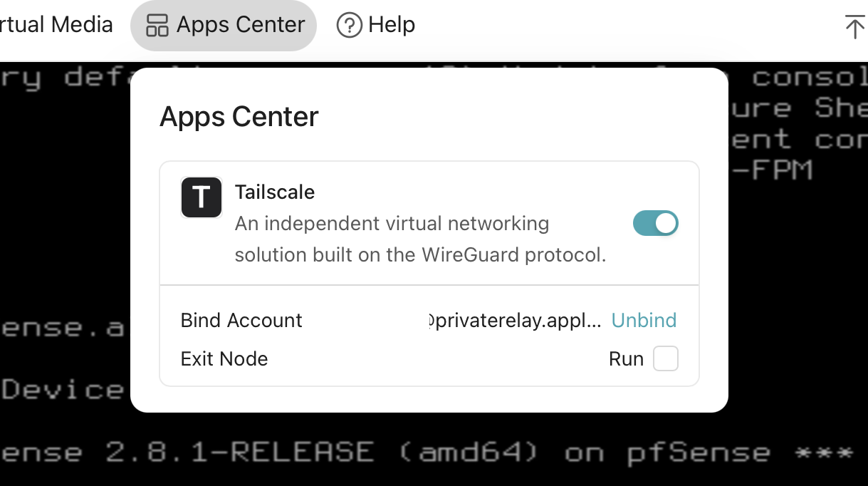Click the Help question mark icon
The height and width of the screenshot is (486, 868).
click(349, 26)
